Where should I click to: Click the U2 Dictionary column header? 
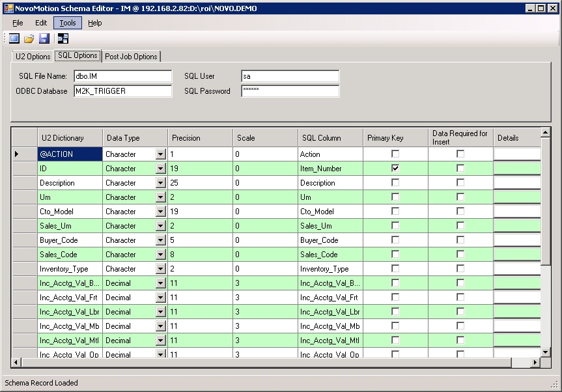[x=70, y=138]
